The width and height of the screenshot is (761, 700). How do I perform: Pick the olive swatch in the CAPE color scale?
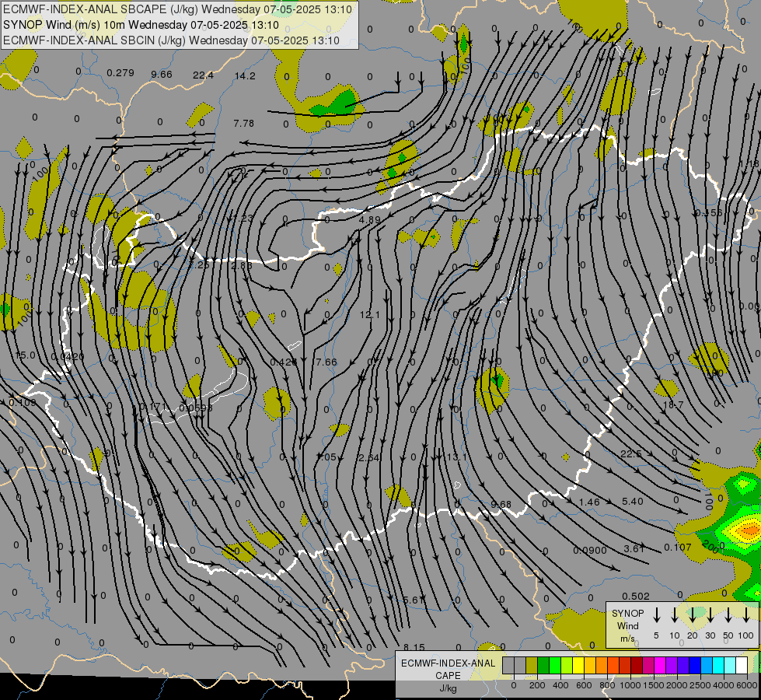(x=532, y=665)
